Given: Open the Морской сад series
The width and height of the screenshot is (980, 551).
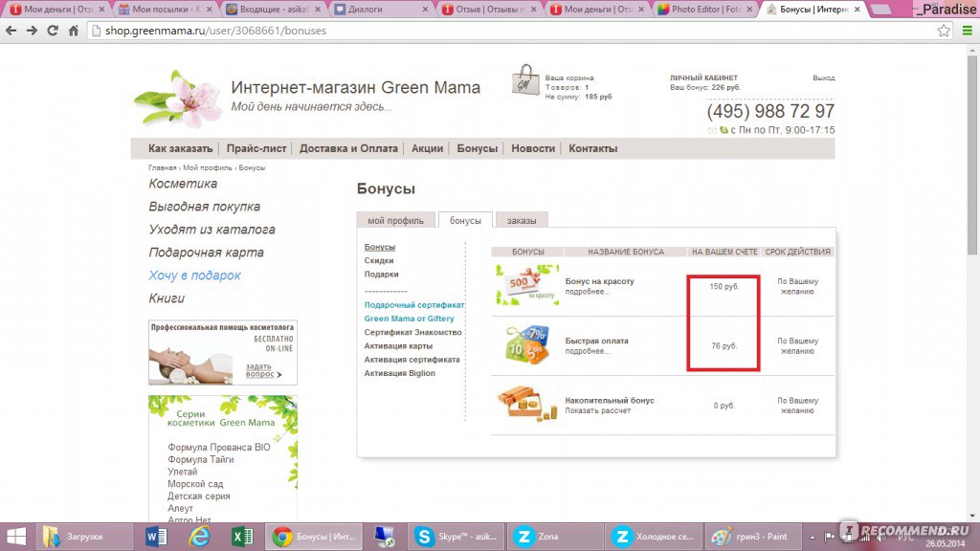Looking at the screenshot, I should 195,484.
